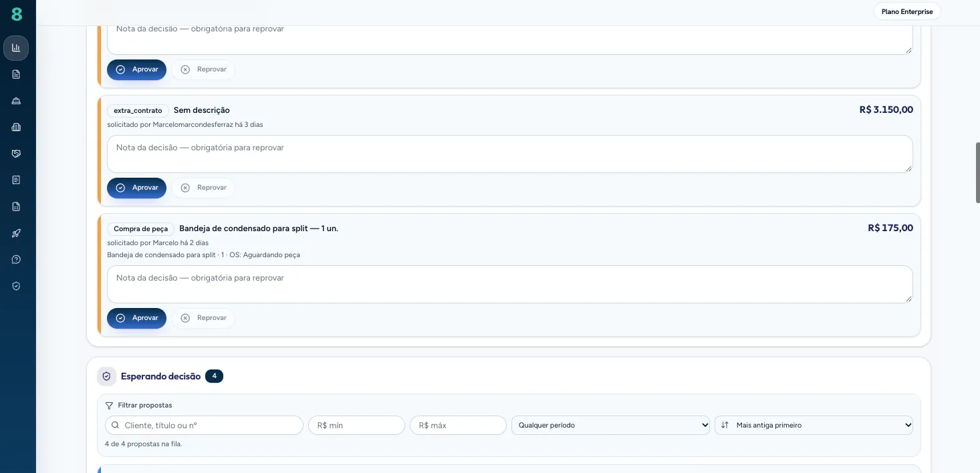This screenshot has height=473, width=980.
Task: Approve the R$ 3.150,00 extra_contrato request
Action: point(136,188)
